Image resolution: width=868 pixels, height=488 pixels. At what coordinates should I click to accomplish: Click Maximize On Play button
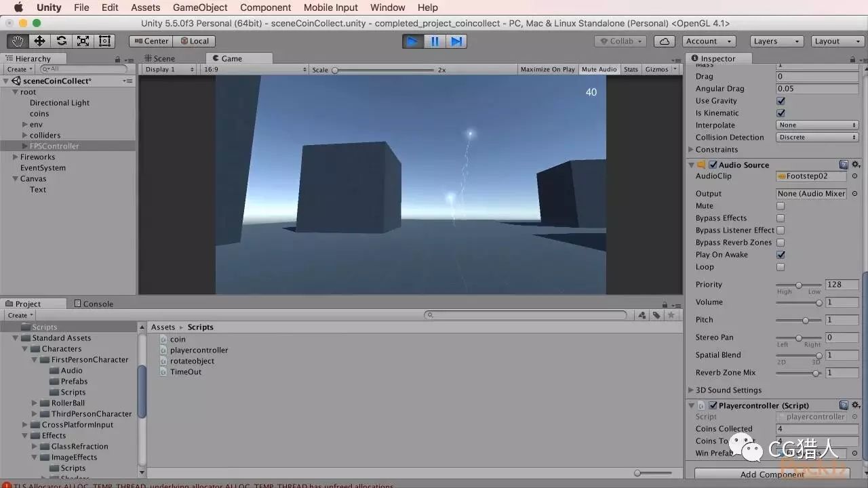pyautogui.click(x=547, y=69)
